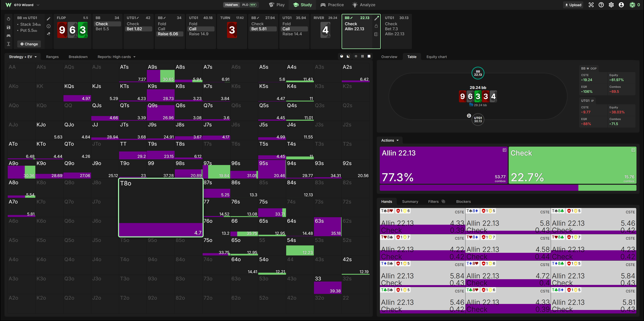Go to the Practice section
The width and height of the screenshot is (644, 321).
click(x=332, y=5)
